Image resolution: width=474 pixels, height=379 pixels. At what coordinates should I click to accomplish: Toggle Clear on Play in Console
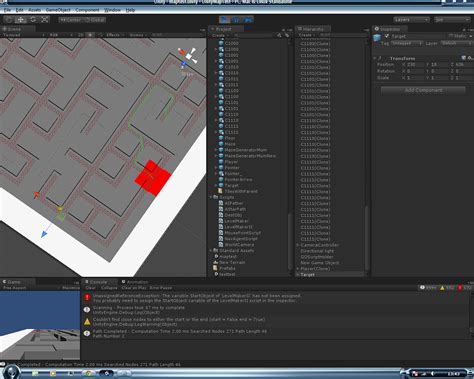point(134,288)
